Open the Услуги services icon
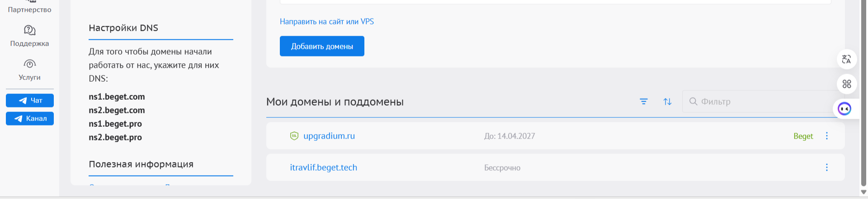 [x=29, y=64]
